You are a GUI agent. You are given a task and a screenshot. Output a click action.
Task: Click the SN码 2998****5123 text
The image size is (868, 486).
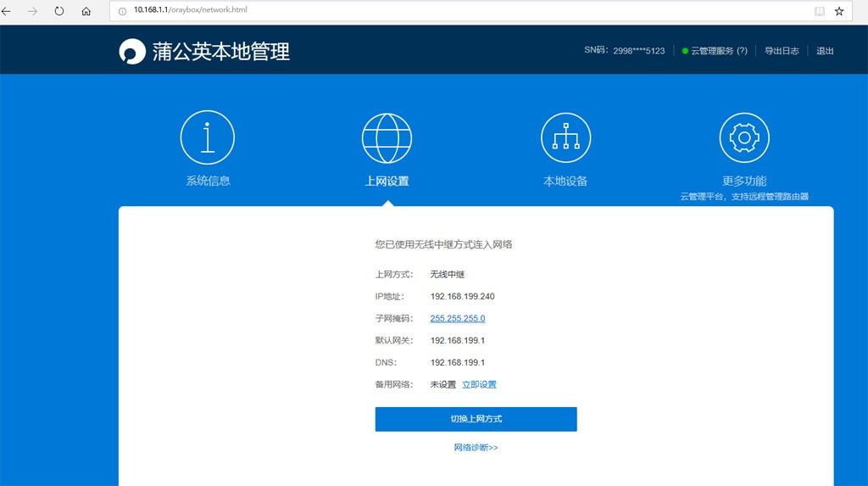(625, 50)
